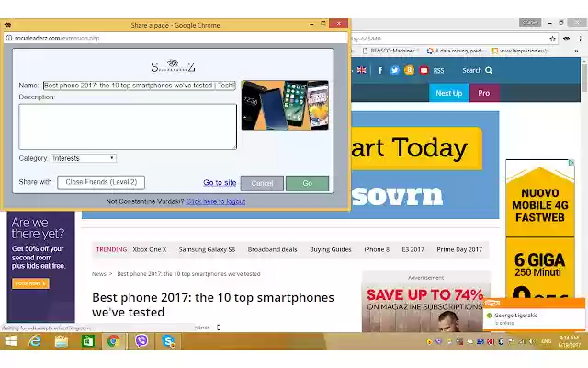Click inside the Name input field
This screenshot has width=588, height=368.
click(x=139, y=86)
